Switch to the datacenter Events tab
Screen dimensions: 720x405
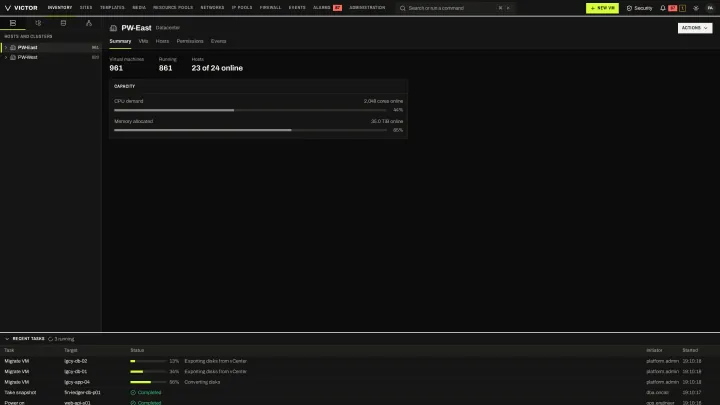(x=219, y=41)
